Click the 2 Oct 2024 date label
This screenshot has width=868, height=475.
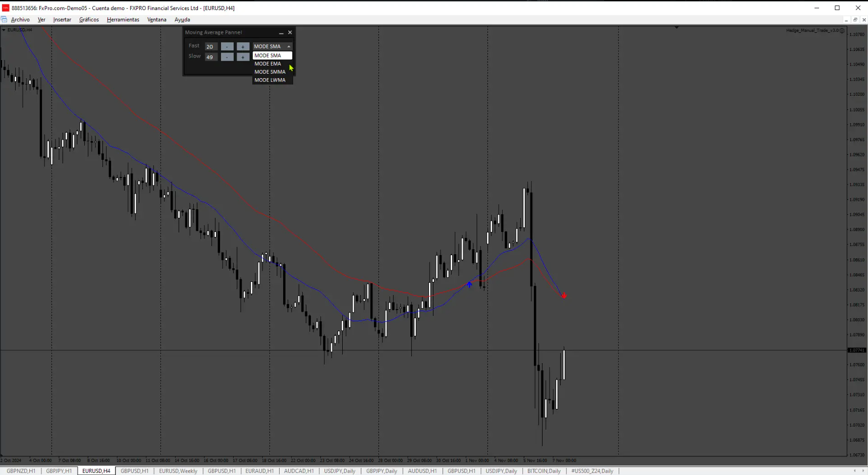coord(11,460)
